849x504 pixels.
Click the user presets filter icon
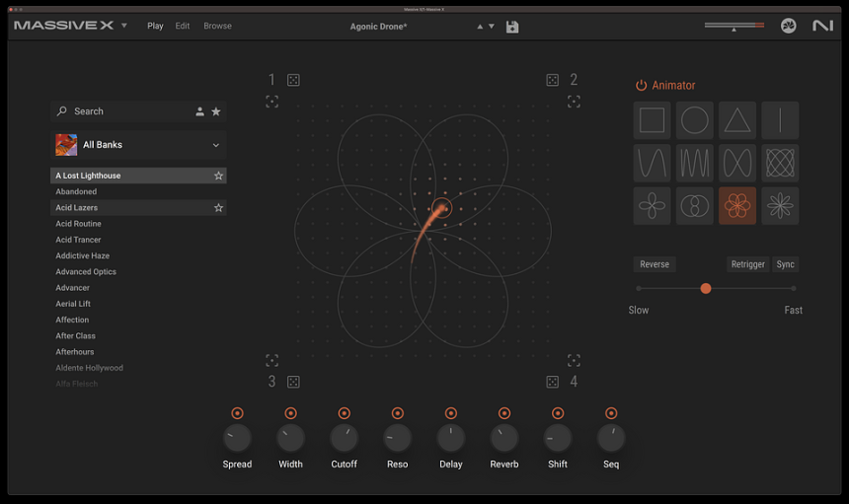(x=199, y=111)
